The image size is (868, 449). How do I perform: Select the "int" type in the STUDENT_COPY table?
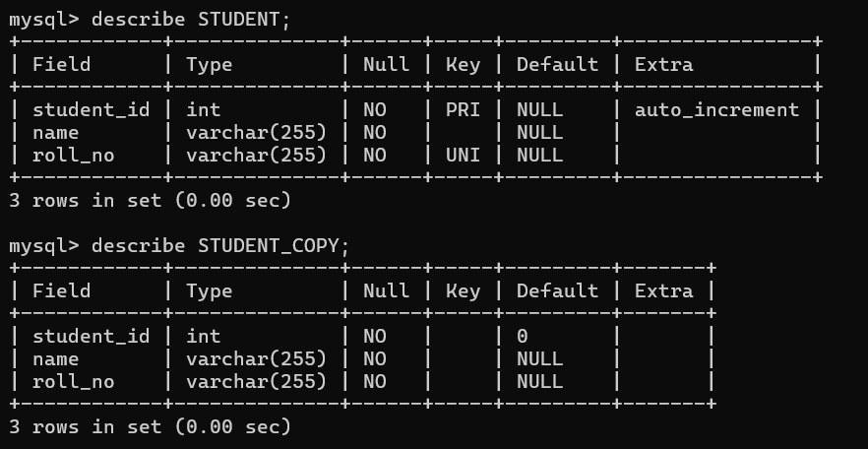[x=203, y=336]
